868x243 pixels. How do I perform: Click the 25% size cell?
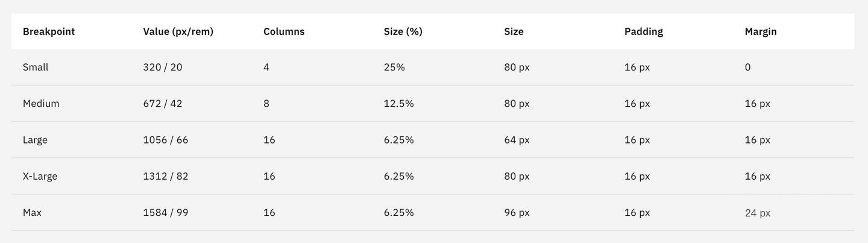(x=394, y=68)
